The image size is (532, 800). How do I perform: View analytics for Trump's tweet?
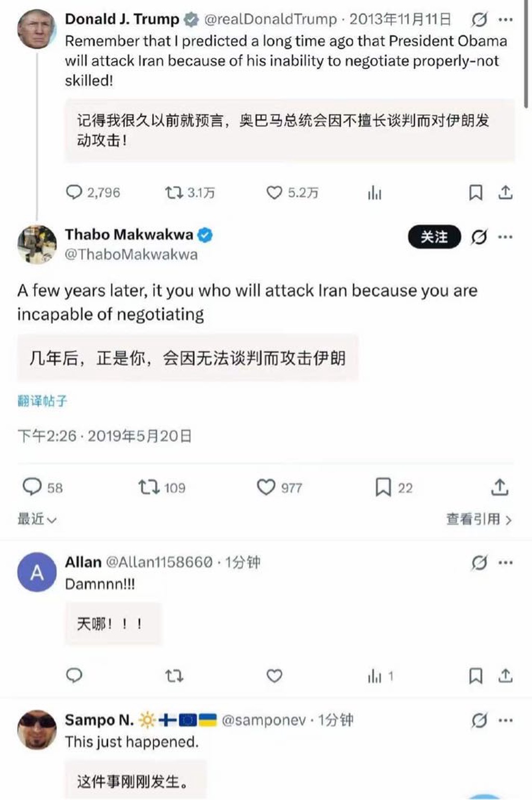click(x=375, y=193)
